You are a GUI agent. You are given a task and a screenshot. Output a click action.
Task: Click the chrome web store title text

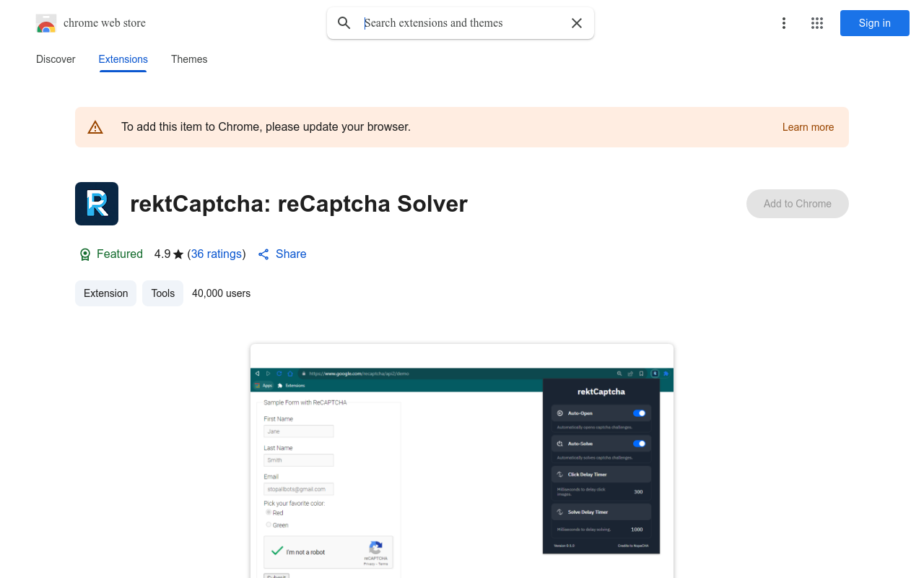pyautogui.click(x=105, y=23)
